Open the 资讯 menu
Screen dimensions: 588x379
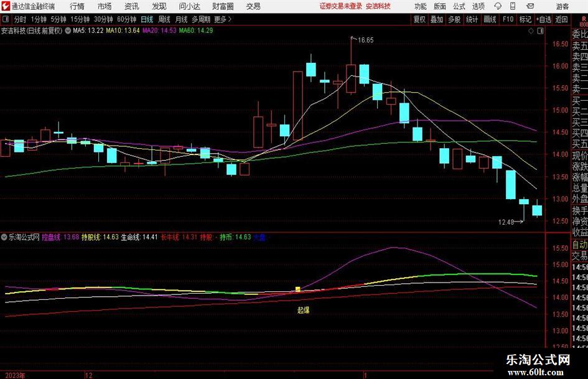click(x=131, y=6)
